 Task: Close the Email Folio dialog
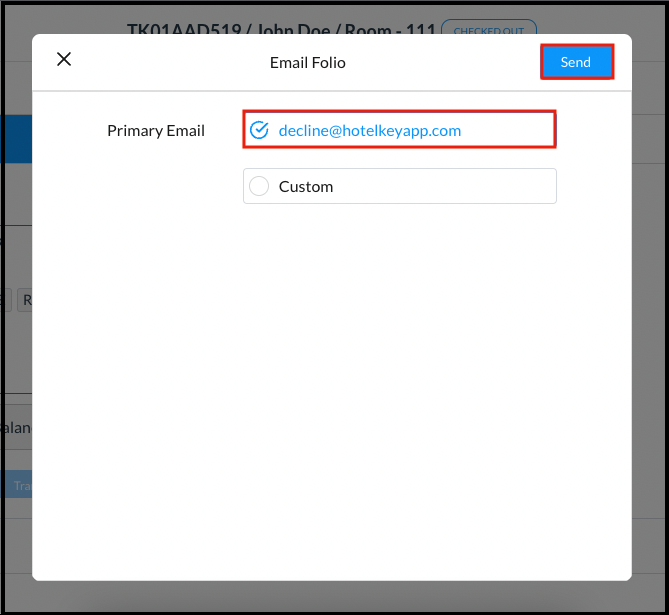[x=64, y=59]
